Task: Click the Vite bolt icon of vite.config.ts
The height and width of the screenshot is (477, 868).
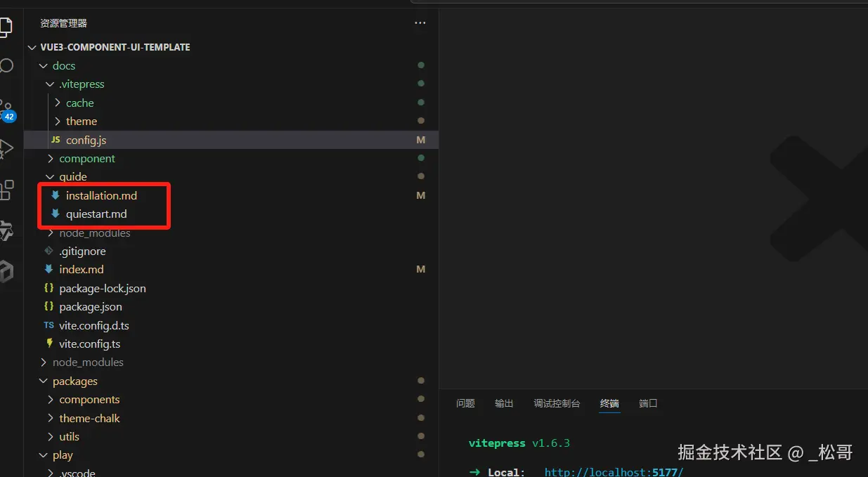Action: (x=48, y=344)
